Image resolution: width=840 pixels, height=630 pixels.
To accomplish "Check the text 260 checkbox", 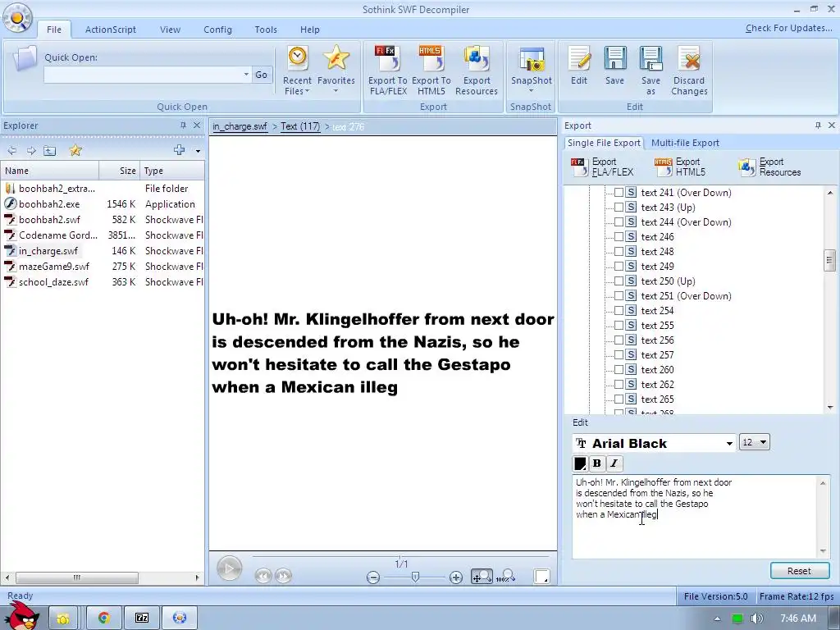I will [619, 370].
